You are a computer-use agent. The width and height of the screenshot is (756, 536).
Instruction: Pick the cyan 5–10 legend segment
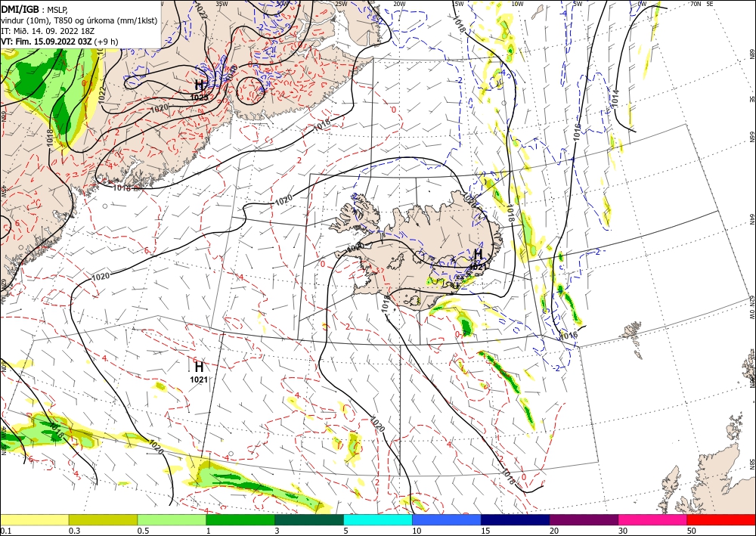coord(378,519)
